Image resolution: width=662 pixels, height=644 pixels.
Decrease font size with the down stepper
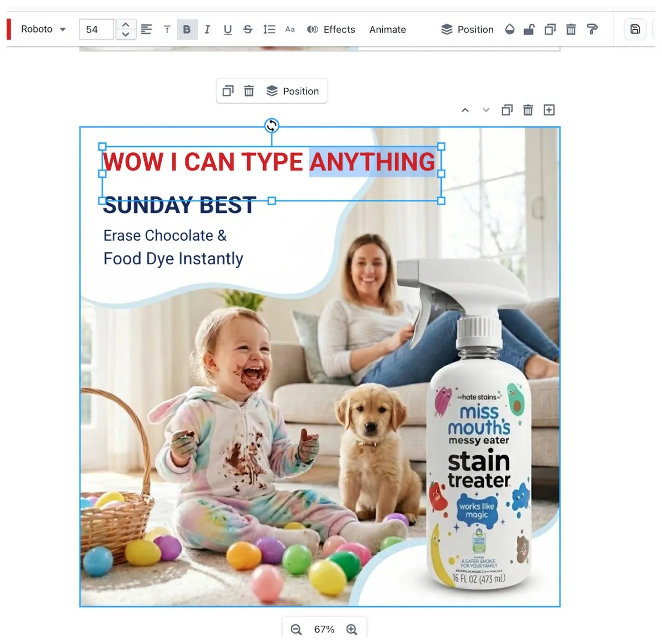126,34
